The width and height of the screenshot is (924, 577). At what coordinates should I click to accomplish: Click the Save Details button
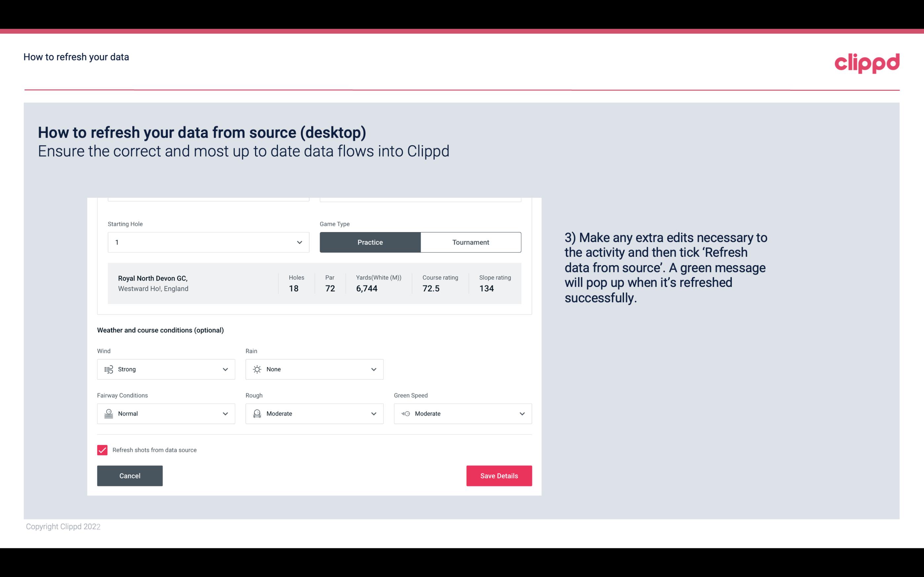[x=499, y=476]
